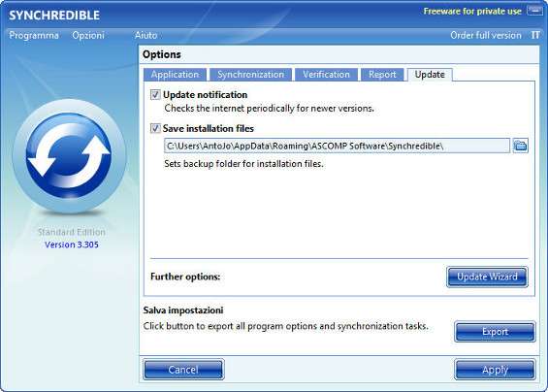The width and height of the screenshot is (548, 392).
Task: Click the Export button
Action: pyautogui.click(x=495, y=332)
